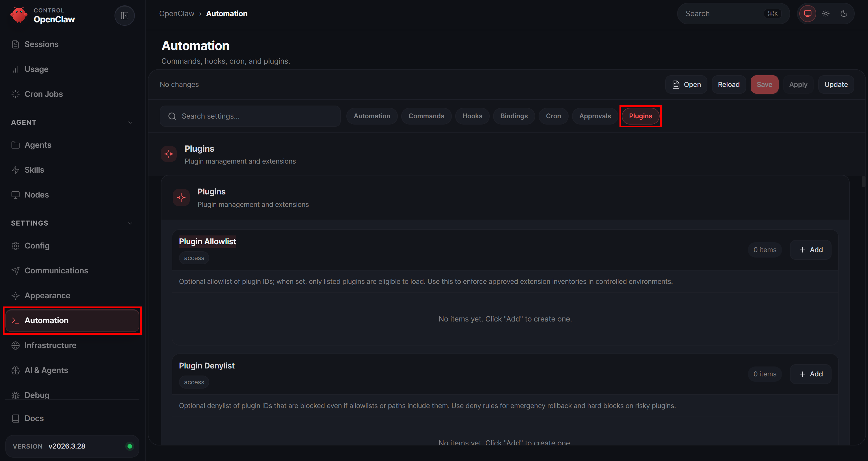Click the Plugins sparkle icon in the header
Screen dimensions: 868x461
click(x=169, y=154)
